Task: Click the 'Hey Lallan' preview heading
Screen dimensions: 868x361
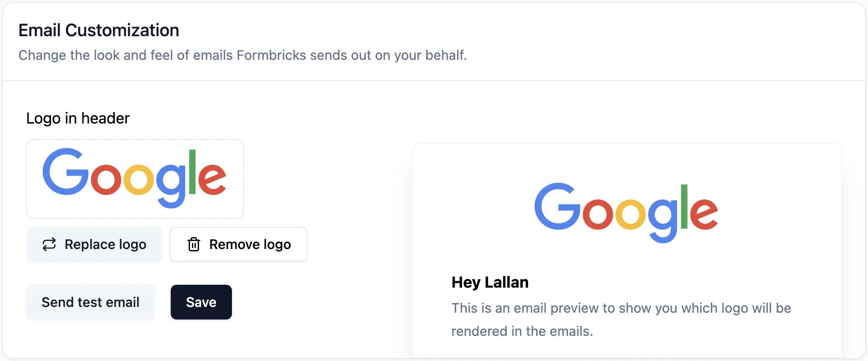Action: pyautogui.click(x=490, y=282)
